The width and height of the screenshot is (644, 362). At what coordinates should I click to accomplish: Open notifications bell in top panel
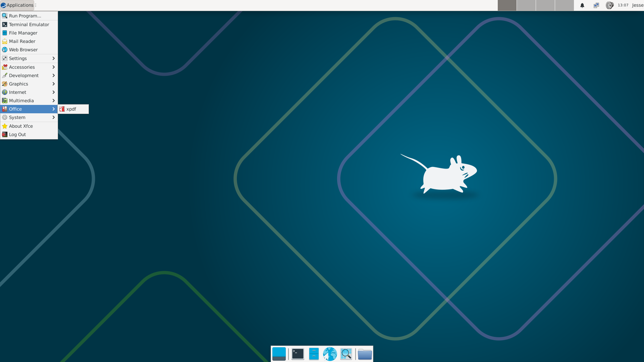[582, 5]
